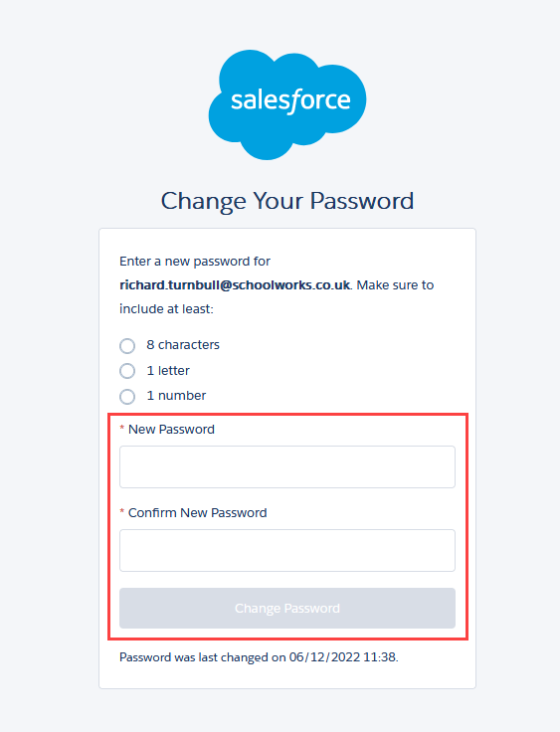Image resolution: width=560 pixels, height=732 pixels.
Task: Select the 8 characters requirement circle
Action: click(127, 346)
